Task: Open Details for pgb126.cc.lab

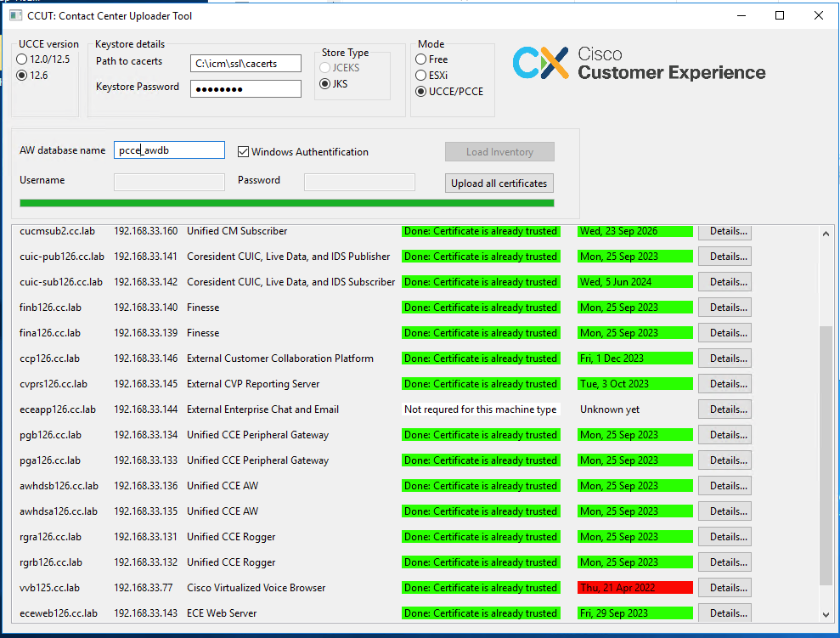Action: tap(724, 435)
